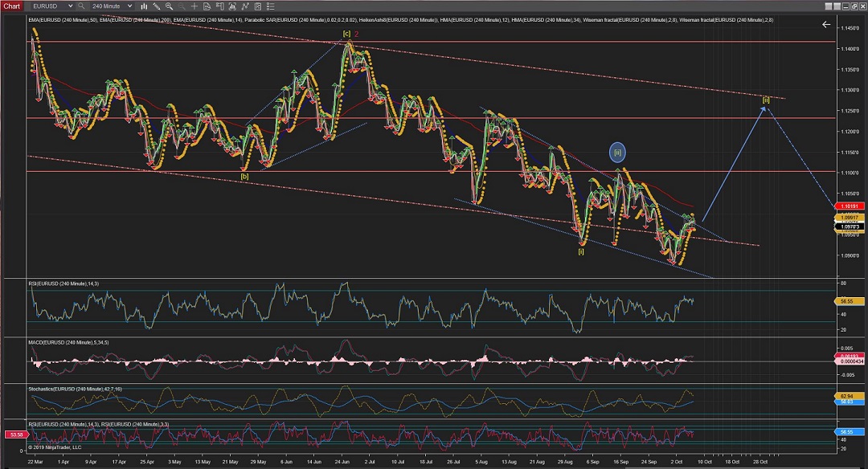
Task: Click the Zoom In magnifier icon
Action: [x=169, y=6]
